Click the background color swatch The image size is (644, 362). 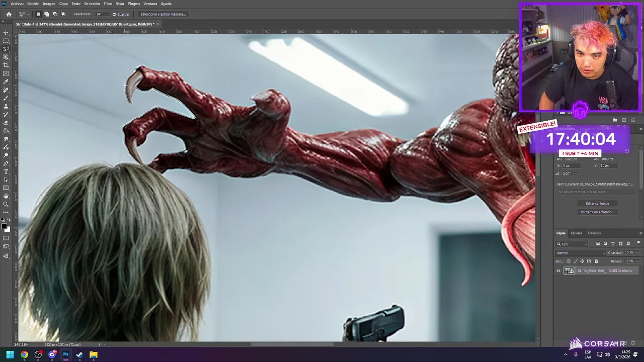coord(7,229)
